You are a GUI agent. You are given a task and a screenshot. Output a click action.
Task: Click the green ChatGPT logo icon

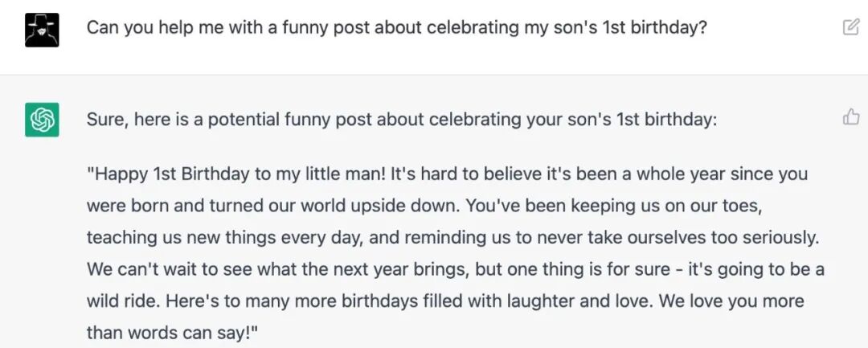pyautogui.click(x=42, y=120)
